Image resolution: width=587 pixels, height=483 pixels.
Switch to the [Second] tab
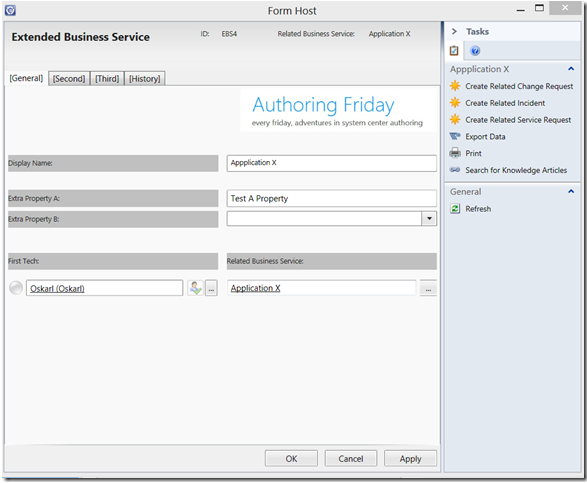pos(69,79)
